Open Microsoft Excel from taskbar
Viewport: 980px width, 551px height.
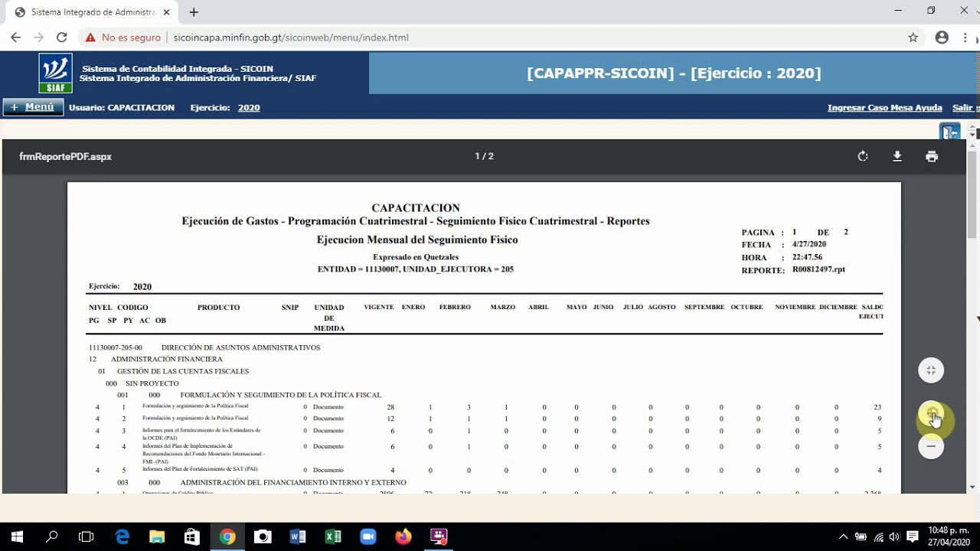333,536
